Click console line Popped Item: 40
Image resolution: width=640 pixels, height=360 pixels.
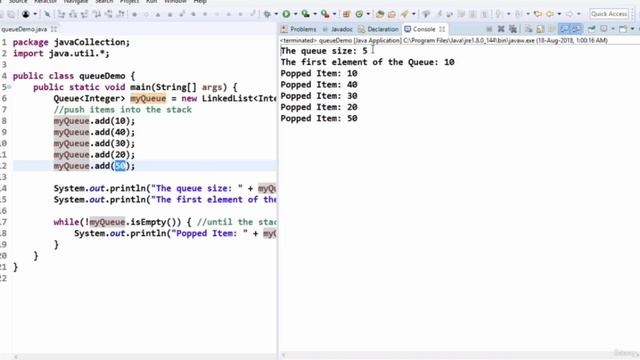[319, 84]
